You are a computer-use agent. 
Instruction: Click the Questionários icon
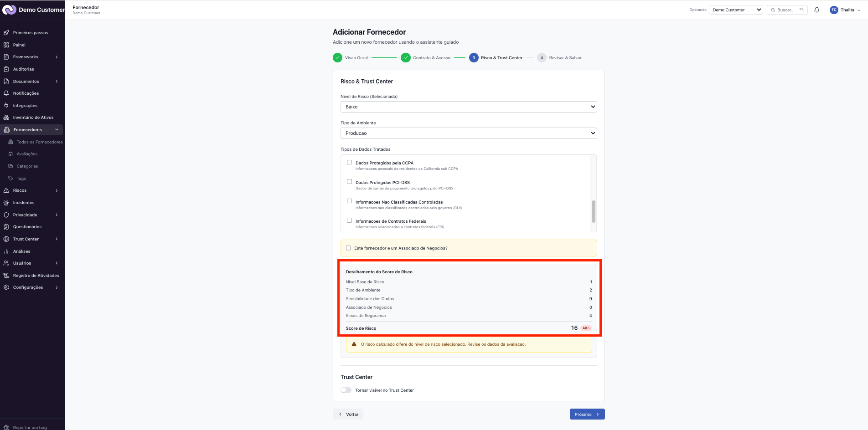tap(6, 227)
